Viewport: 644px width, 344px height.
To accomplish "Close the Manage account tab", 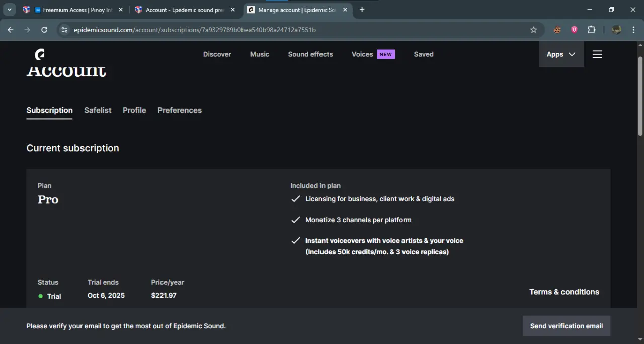I will click(345, 10).
